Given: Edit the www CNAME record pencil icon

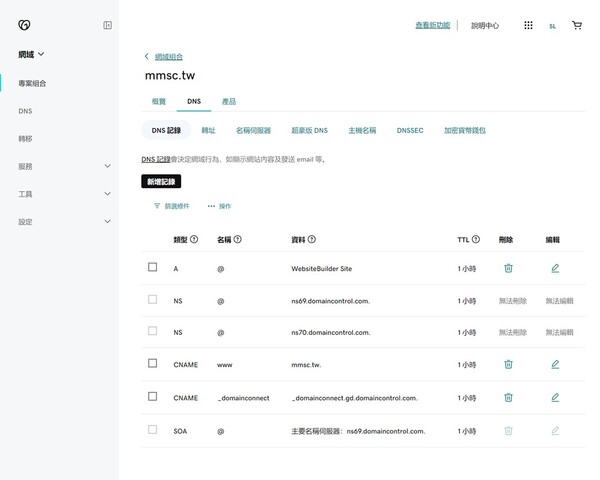Looking at the screenshot, I should 555,364.
